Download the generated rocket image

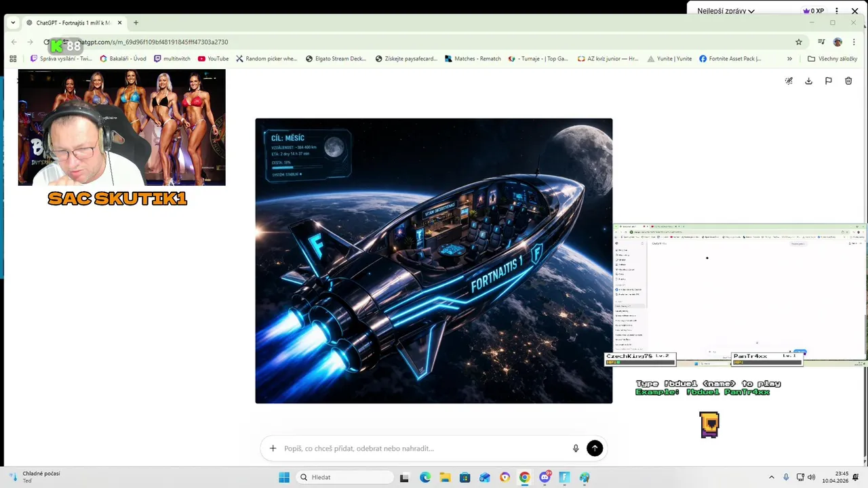coord(808,81)
